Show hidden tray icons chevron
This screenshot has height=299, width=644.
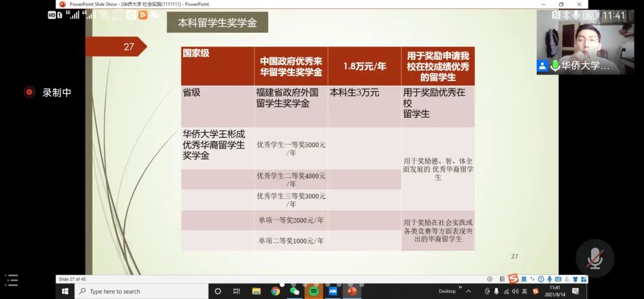[x=469, y=291]
